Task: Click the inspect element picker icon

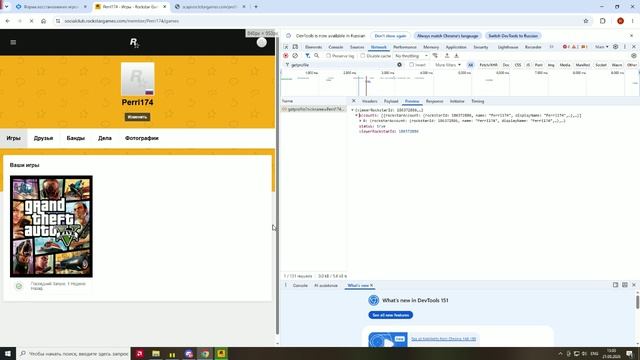Action: coord(286,47)
